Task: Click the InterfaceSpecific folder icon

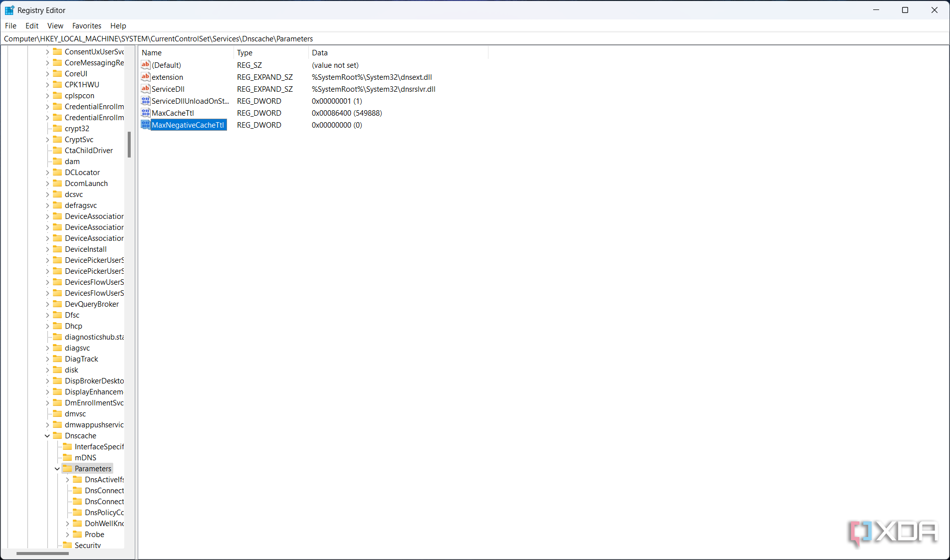Action: tap(67, 446)
